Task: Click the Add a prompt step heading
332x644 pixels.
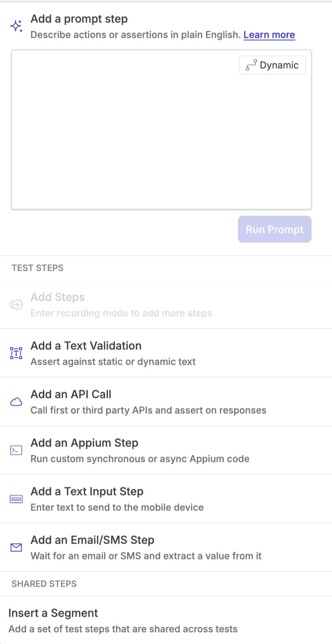Action: tap(79, 19)
